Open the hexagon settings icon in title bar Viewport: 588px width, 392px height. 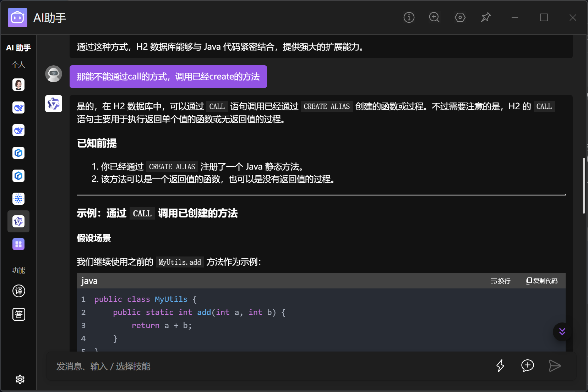point(460,17)
